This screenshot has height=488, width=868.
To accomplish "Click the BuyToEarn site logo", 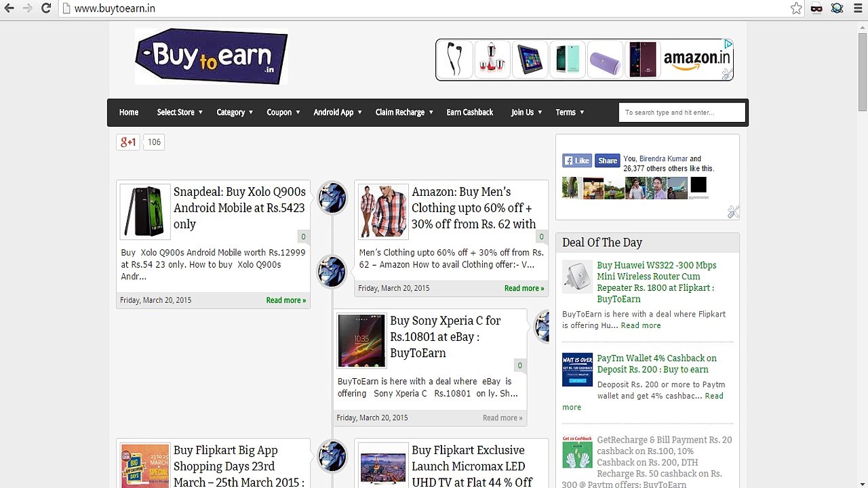I will click(212, 56).
